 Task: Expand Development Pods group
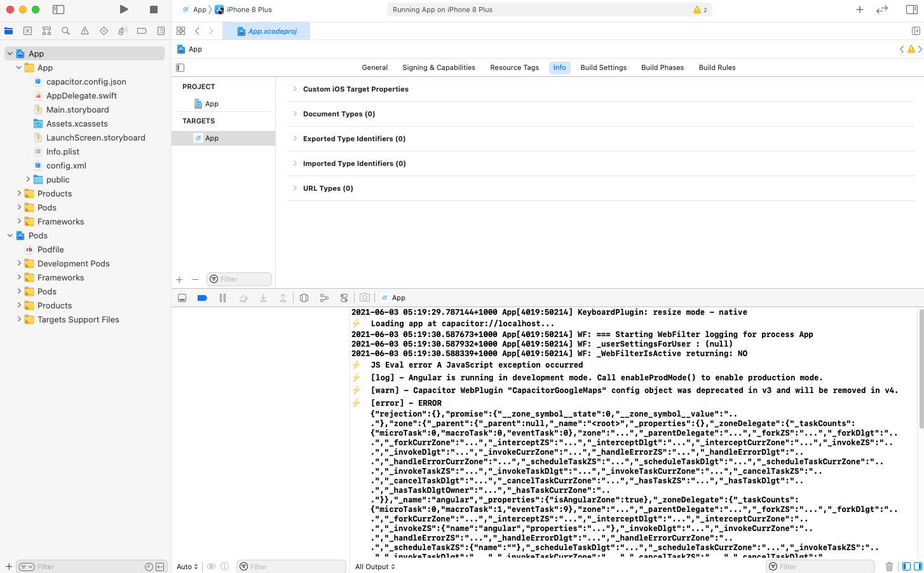coord(19,263)
